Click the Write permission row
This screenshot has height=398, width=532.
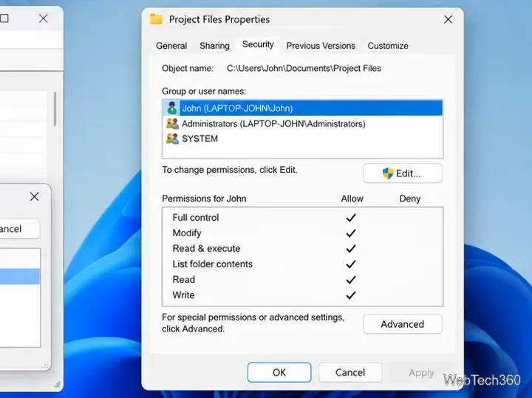302,295
